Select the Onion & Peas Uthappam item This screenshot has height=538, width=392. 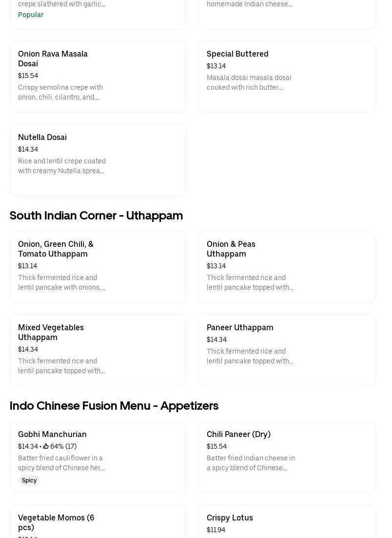pos(231,249)
